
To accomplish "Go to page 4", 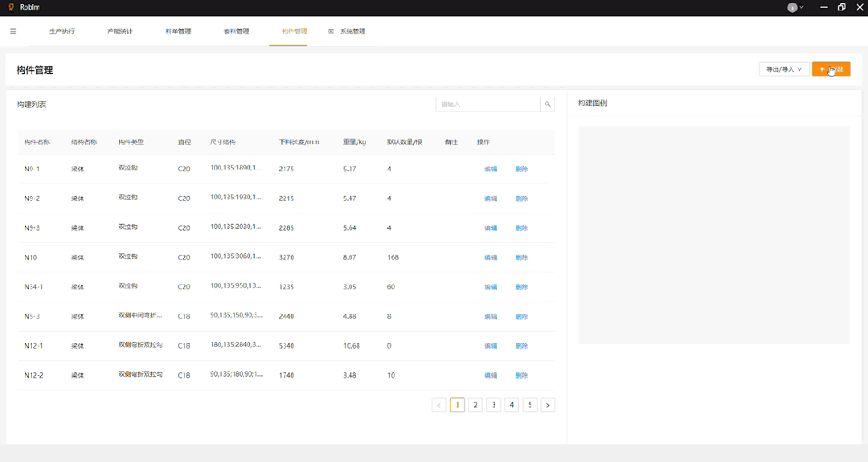I will point(511,405).
